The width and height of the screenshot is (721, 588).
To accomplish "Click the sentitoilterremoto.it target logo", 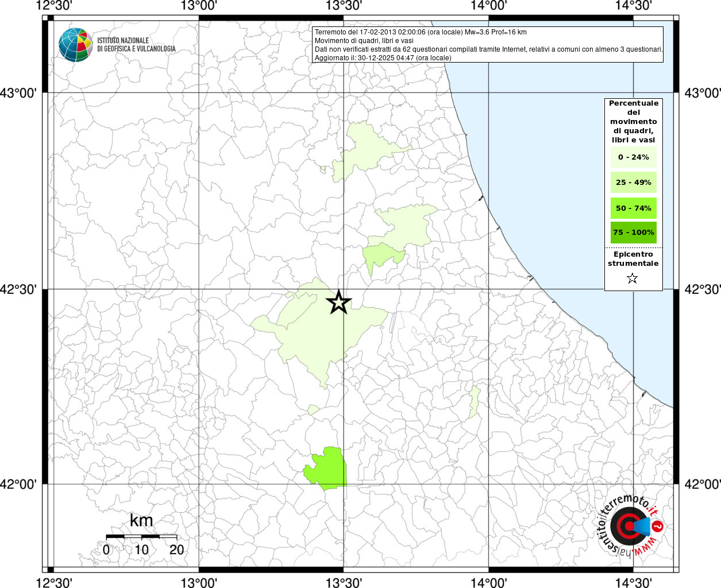I will pyautogui.click(x=631, y=527).
